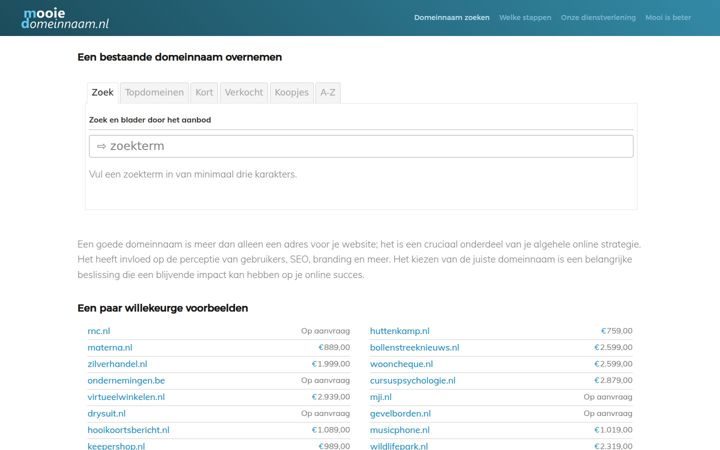Switch to the Verkocht tab
720x450 pixels.
[x=244, y=93]
